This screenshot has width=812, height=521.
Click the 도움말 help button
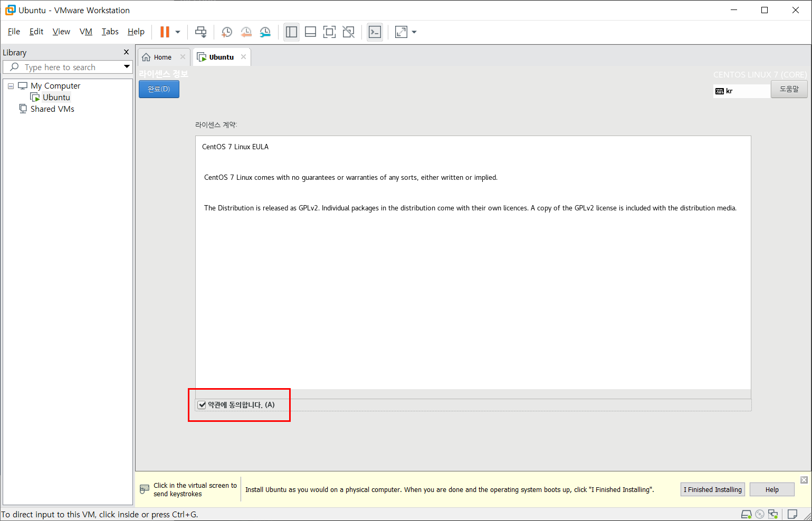[x=789, y=89]
